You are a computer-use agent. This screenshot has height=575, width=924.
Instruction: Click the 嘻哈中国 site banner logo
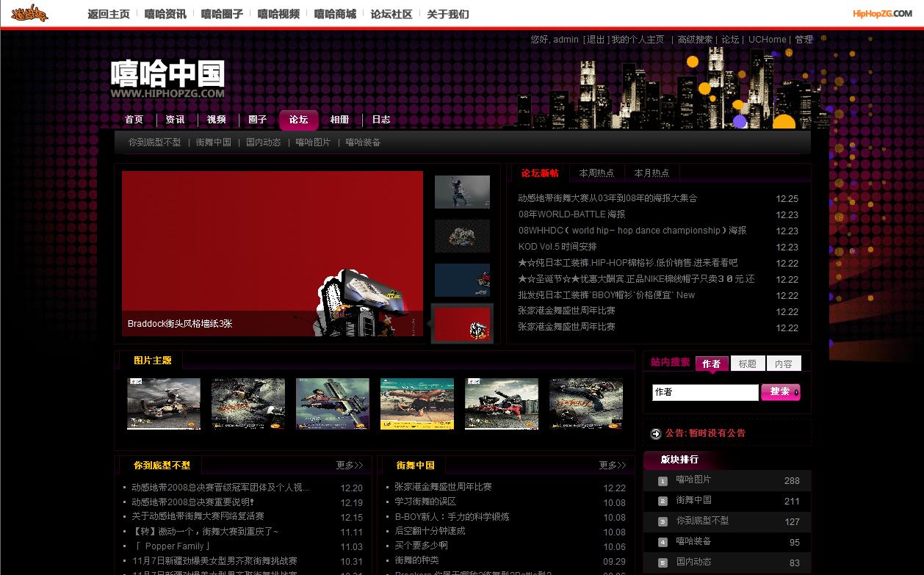pyautogui.click(x=168, y=79)
